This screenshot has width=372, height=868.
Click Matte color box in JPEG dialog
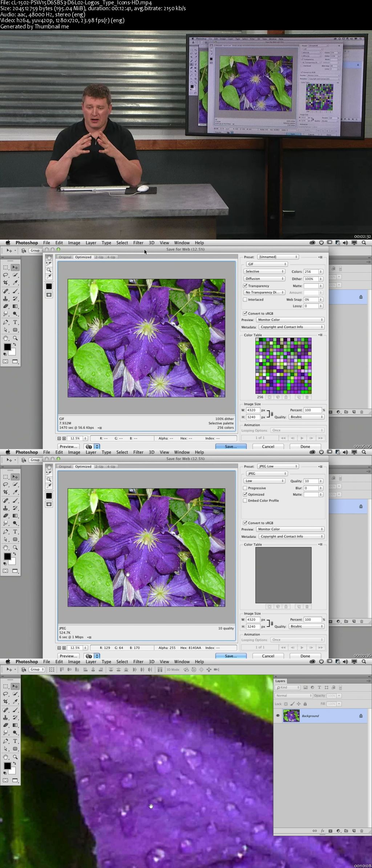311,495
